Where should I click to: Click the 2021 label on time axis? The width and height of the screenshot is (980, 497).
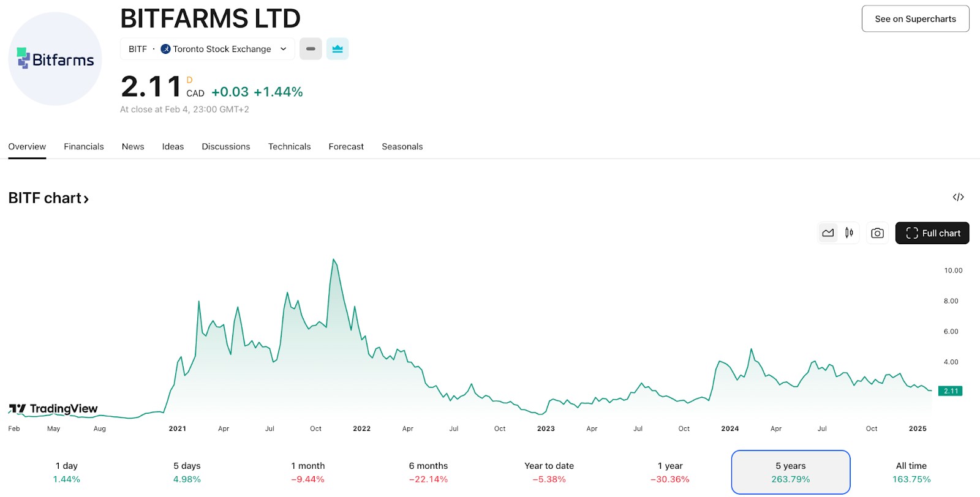pos(178,428)
